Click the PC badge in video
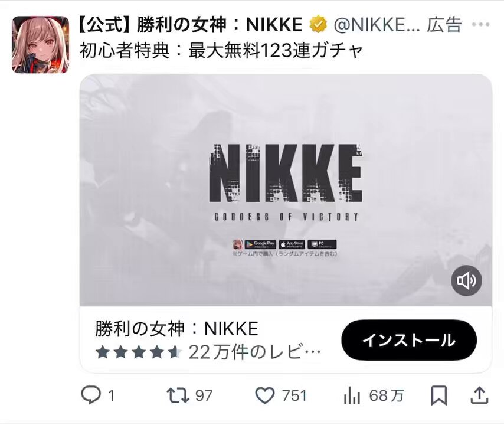This screenshot has width=504, height=425. (322, 244)
